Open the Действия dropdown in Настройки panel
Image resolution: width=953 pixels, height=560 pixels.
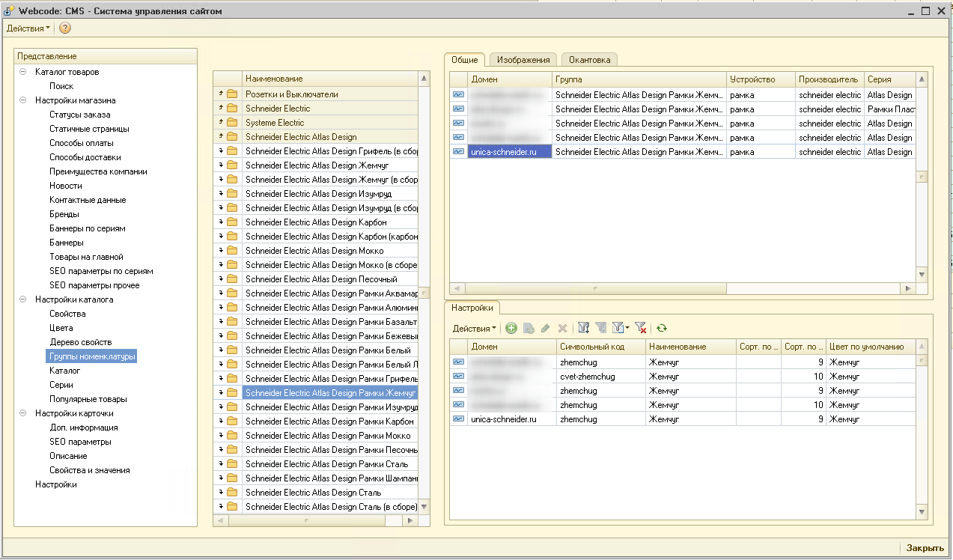click(474, 328)
